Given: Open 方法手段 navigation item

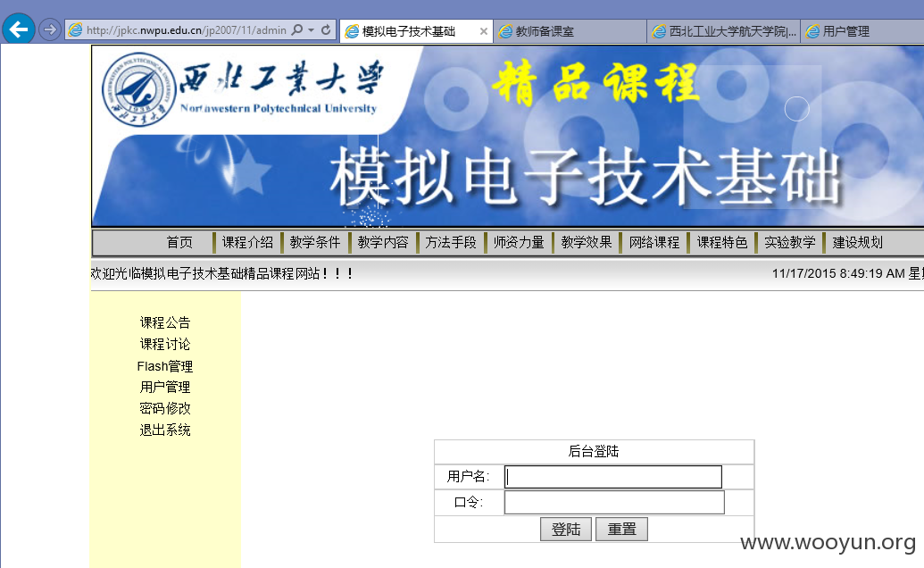Looking at the screenshot, I should pos(450,242).
